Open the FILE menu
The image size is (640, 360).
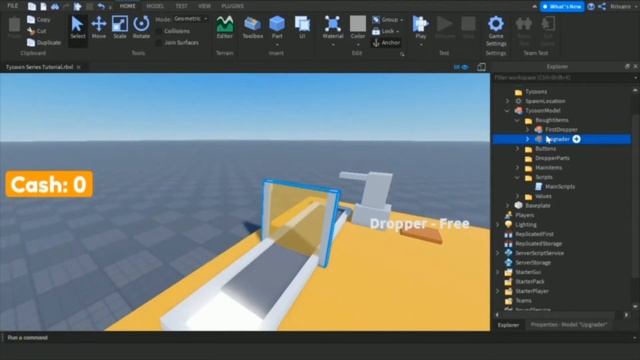pos(13,6)
